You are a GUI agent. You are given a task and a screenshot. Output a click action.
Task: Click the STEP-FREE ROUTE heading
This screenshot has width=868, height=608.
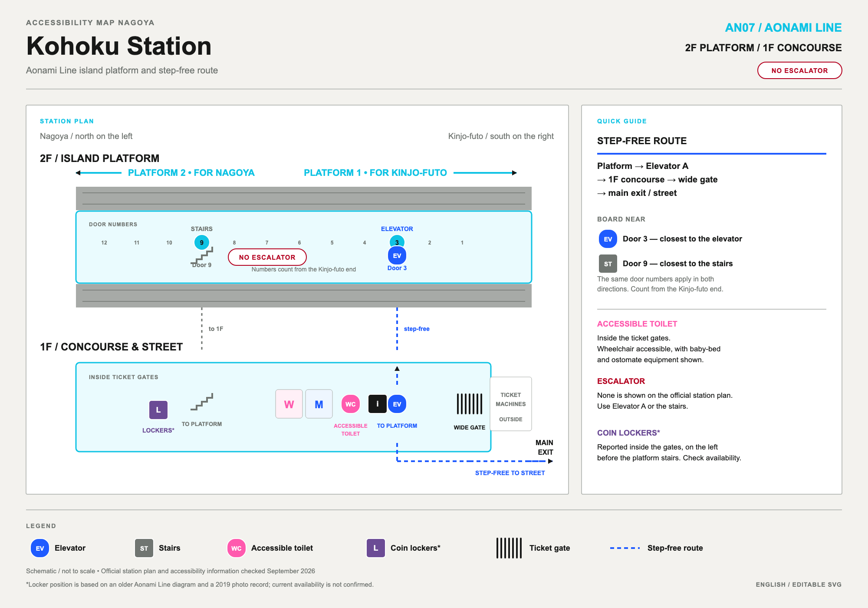click(x=642, y=141)
